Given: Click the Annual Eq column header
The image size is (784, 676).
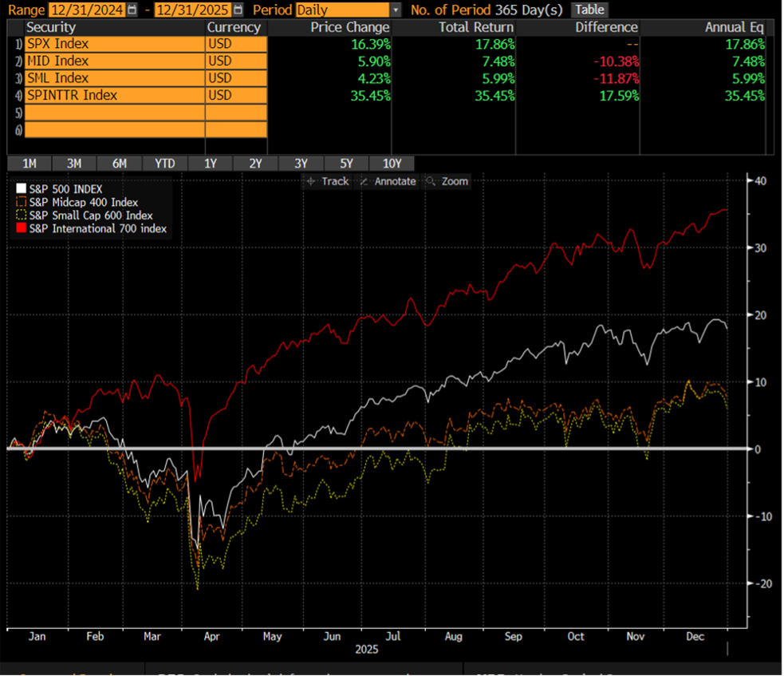Looking at the screenshot, I should click(735, 27).
